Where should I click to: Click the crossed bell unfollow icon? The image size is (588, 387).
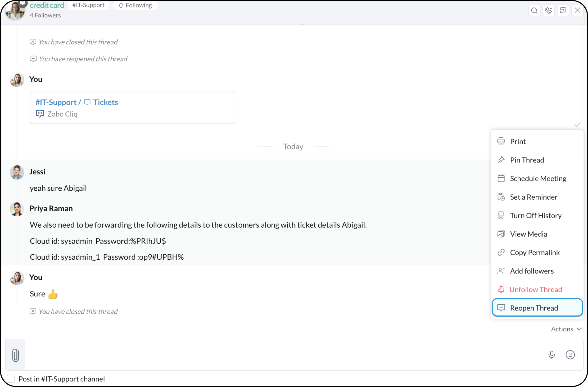[x=501, y=290]
